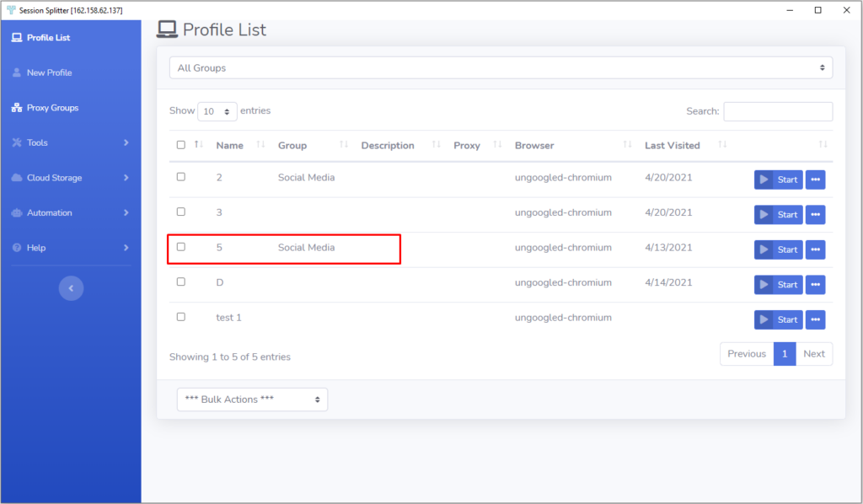Click the Search input field

778,111
